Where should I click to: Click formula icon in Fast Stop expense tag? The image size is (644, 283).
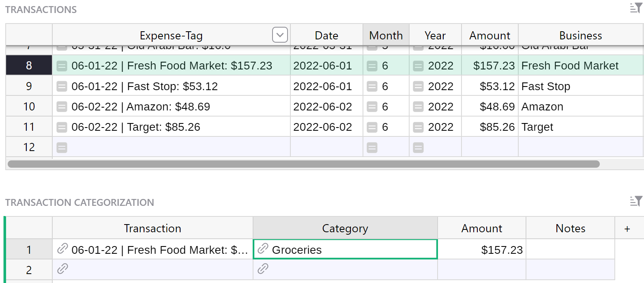pyautogui.click(x=62, y=86)
